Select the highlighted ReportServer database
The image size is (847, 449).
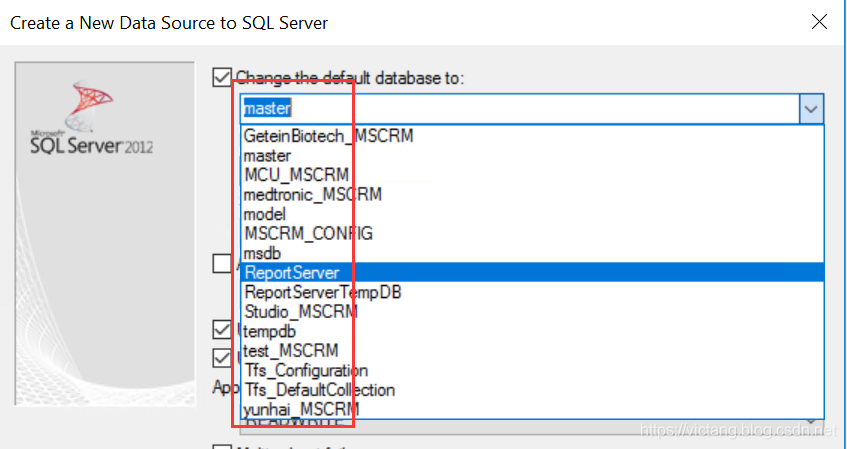pyautogui.click(x=532, y=272)
